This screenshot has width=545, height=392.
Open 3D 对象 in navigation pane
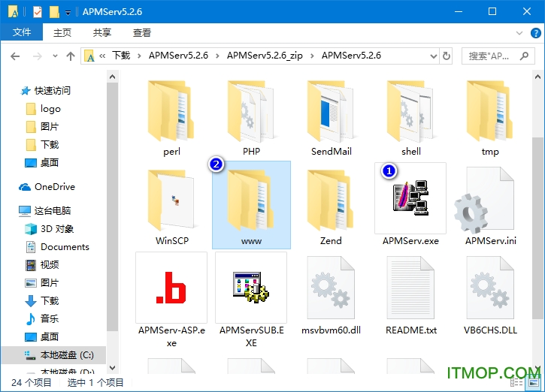(x=50, y=229)
